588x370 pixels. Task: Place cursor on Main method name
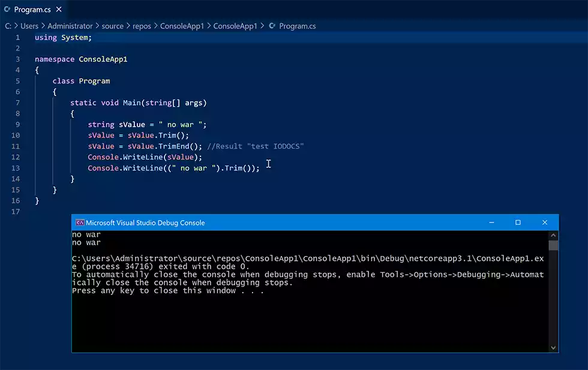click(x=131, y=103)
